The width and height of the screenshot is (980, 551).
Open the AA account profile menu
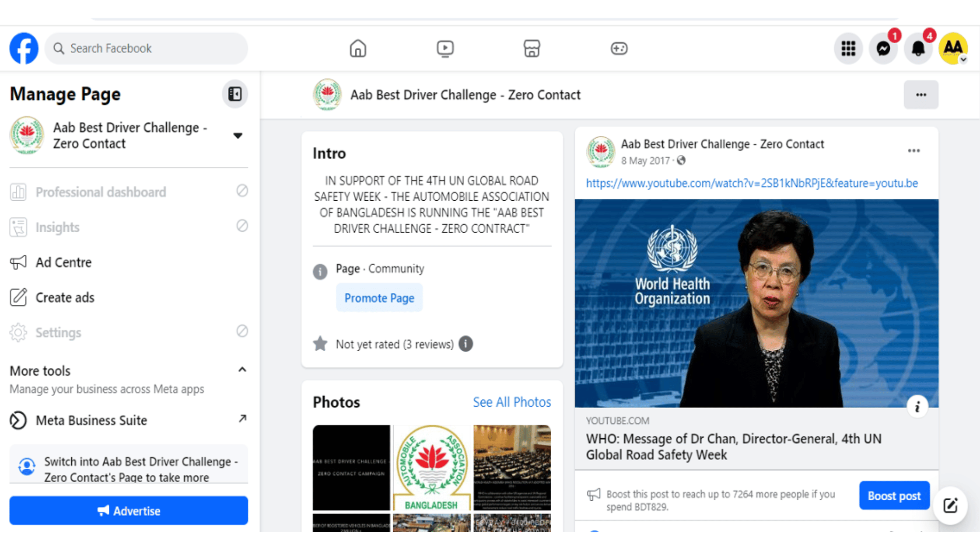pyautogui.click(x=953, y=48)
